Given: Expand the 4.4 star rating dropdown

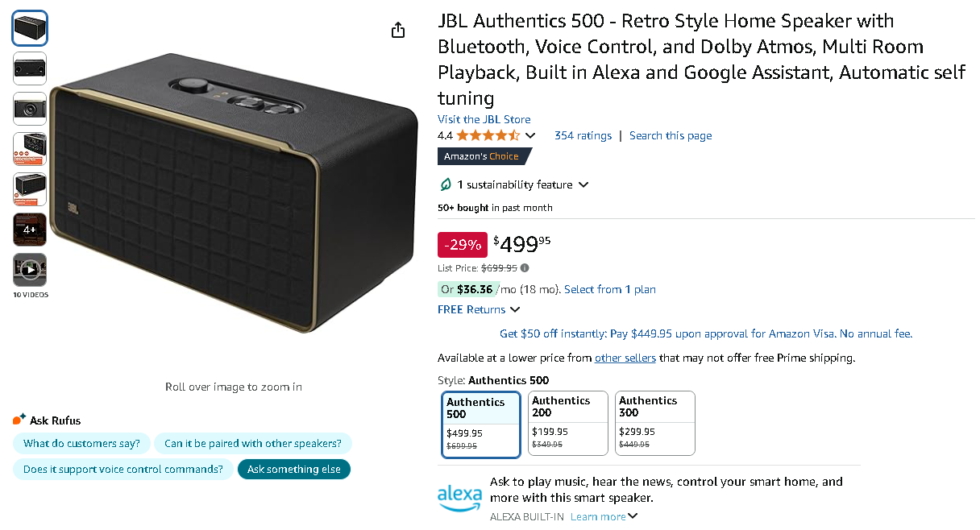Looking at the screenshot, I should pos(532,135).
